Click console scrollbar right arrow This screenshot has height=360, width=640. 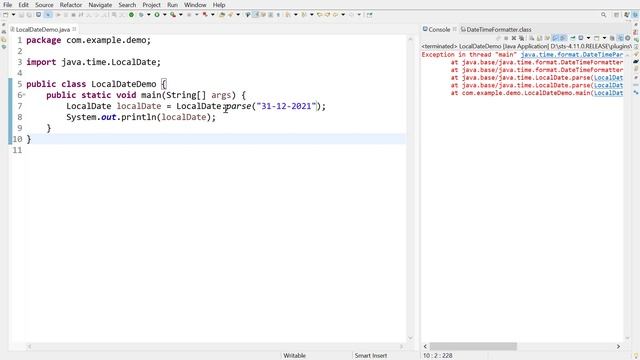[x=618, y=346]
